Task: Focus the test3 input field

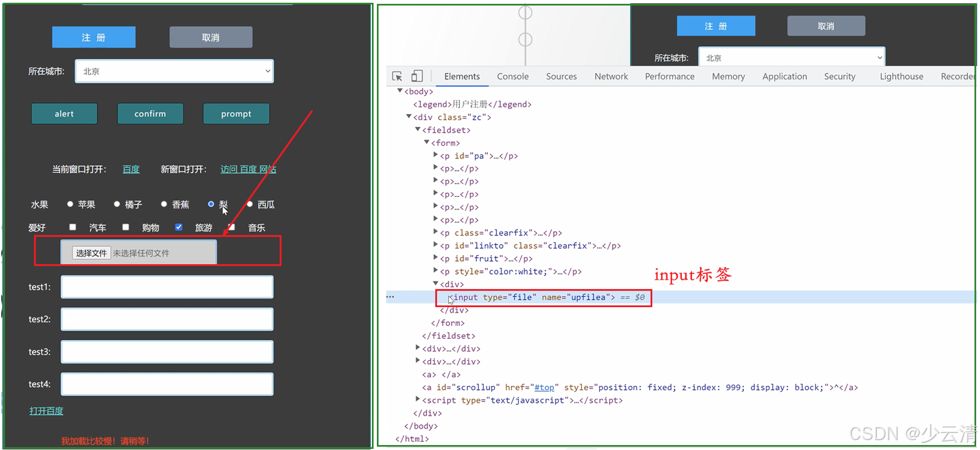Action: coord(167,352)
